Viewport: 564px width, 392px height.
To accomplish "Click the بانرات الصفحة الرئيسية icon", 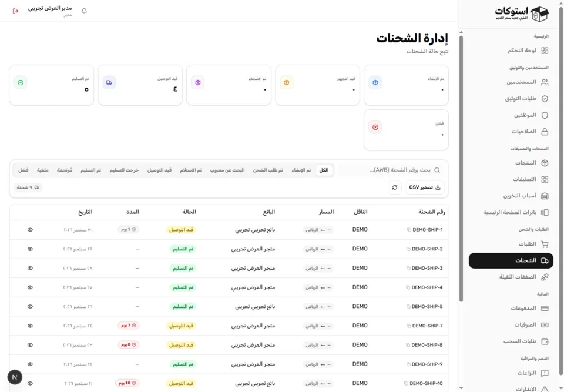I will [545, 212].
